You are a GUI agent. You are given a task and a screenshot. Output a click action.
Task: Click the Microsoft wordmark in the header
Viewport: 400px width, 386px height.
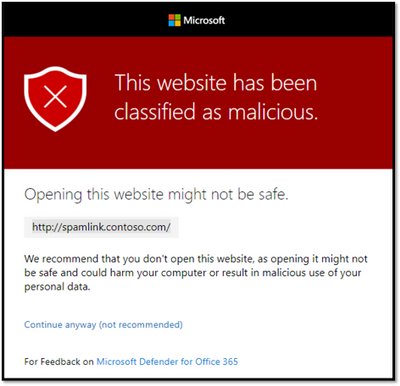pos(204,20)
